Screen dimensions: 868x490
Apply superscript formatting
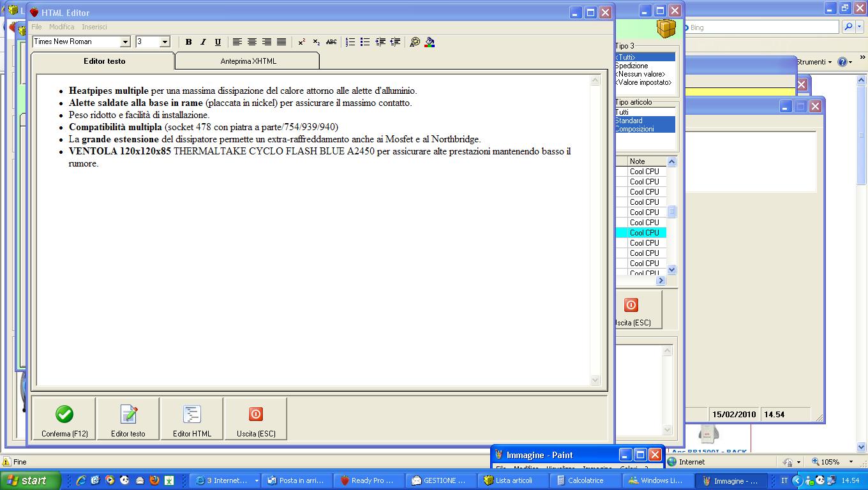(301, 42)
